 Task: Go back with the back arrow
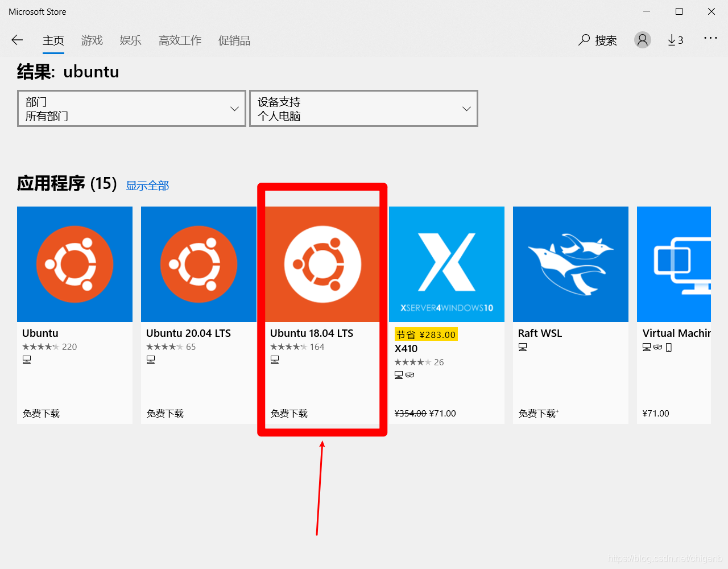(17, 40)
